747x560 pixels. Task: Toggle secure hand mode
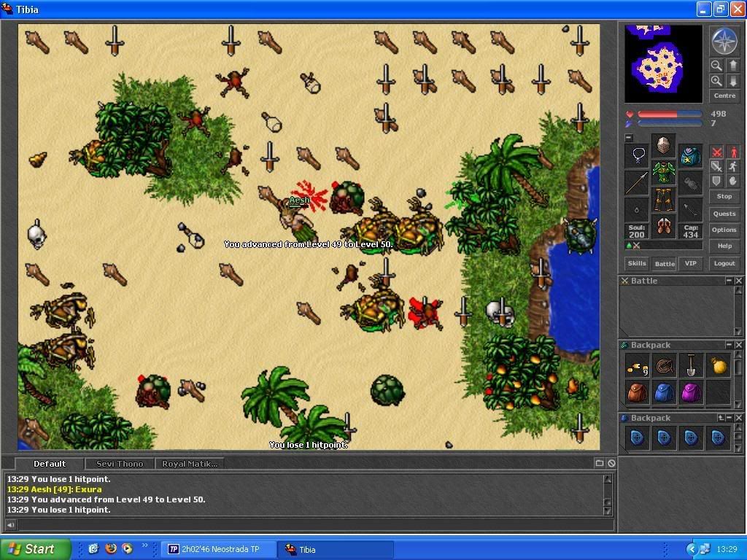pos(732,181)
